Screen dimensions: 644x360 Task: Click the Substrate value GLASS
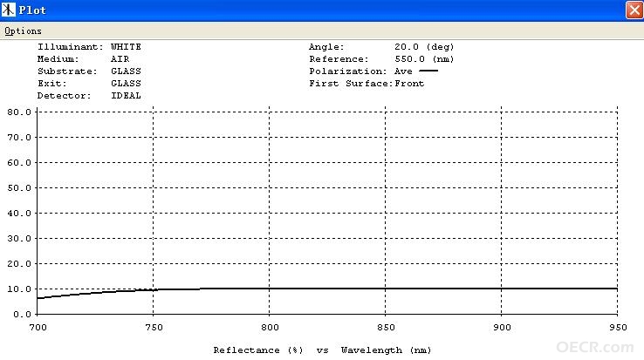click(126, 71)
